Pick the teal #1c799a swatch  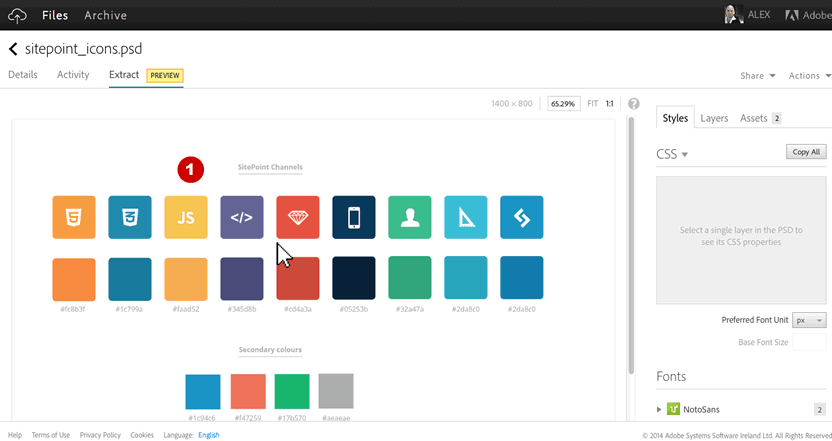130,279
